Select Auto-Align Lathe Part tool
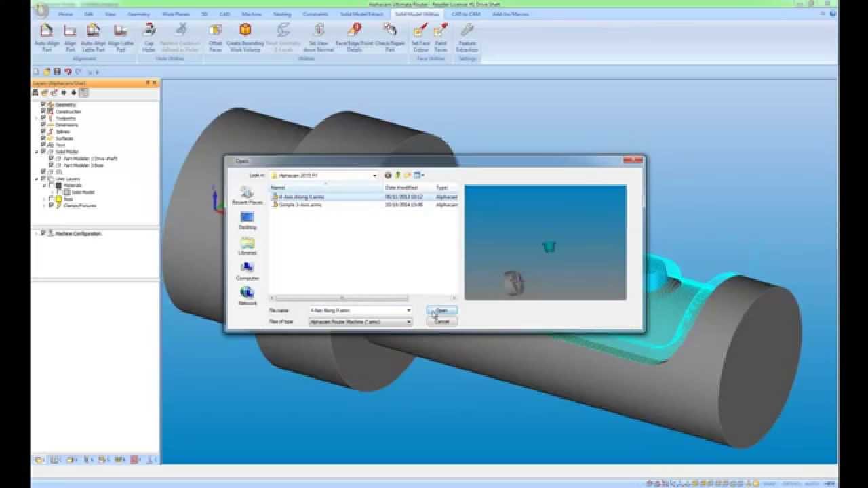 point(94,37)
